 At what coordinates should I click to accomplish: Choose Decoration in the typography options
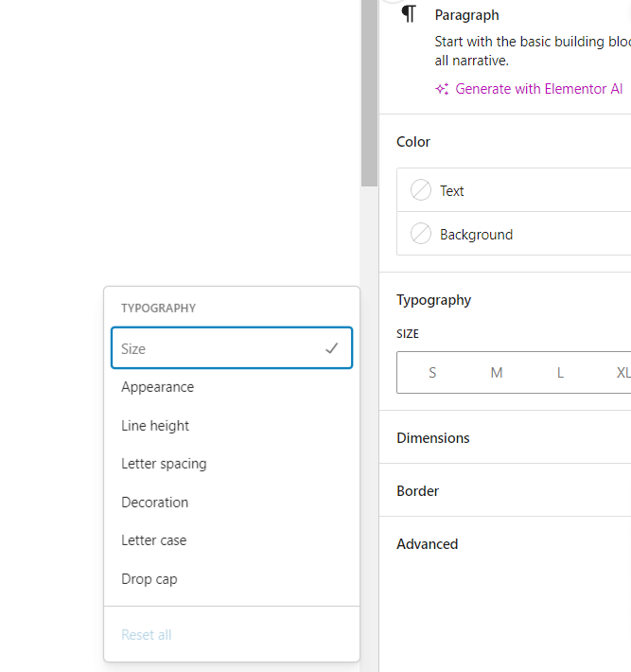click(x=231, y=503)
